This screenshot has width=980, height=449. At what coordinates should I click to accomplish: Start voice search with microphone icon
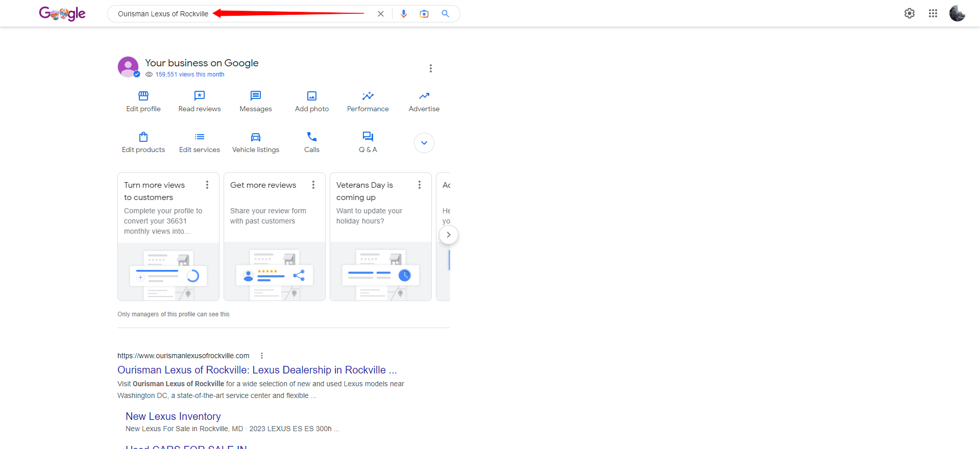point(404,14)
